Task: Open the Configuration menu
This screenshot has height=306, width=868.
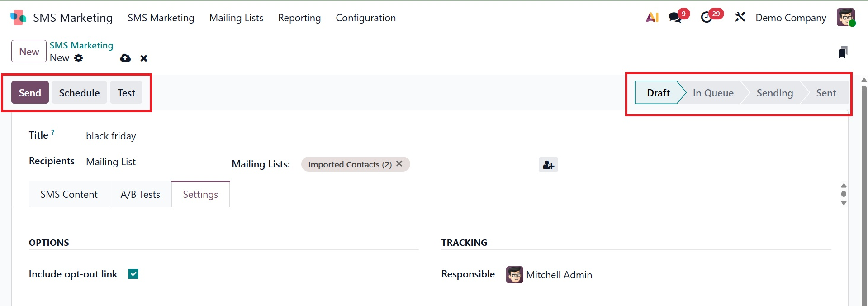Action: (x=365, y=18)
